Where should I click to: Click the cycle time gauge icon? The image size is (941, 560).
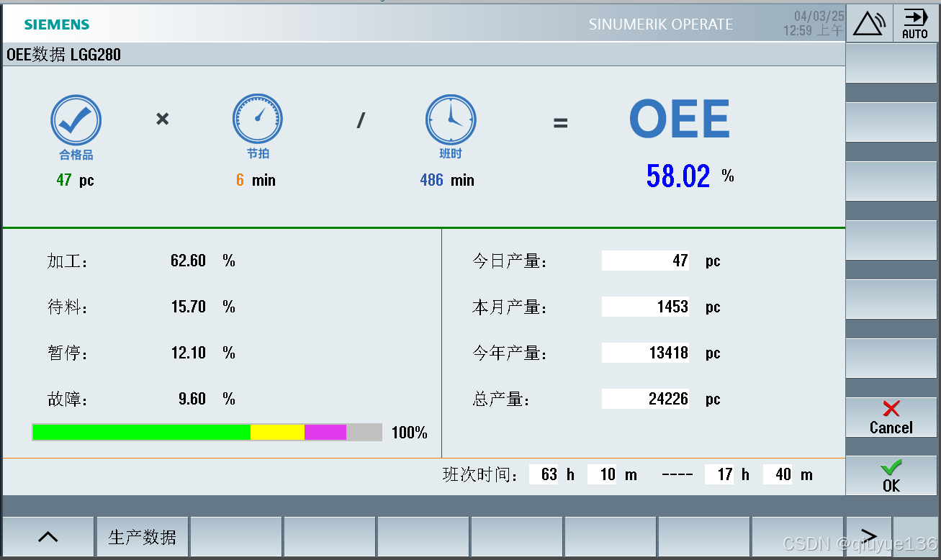257,119
